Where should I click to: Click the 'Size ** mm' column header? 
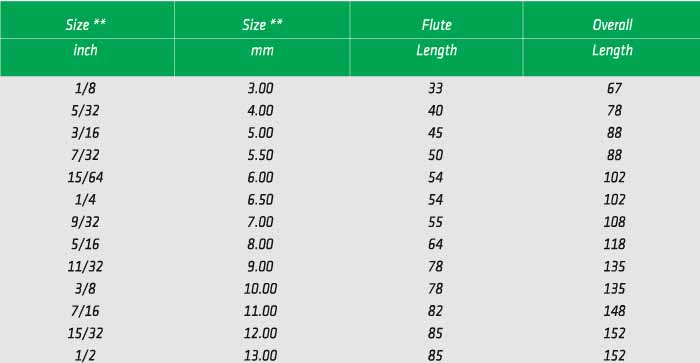pos(262,38)
